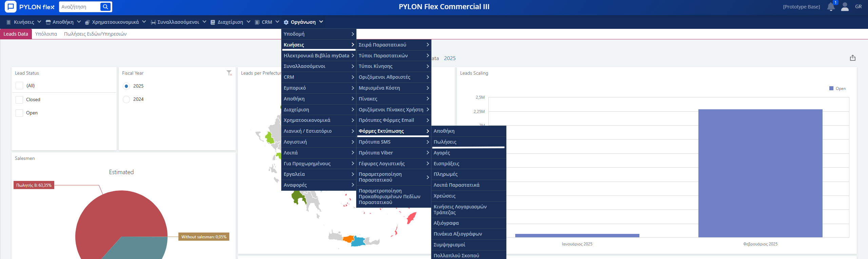Viewport: 868px width, 259px height.
Task: Open Ηλεκτρονικά Βιβλία myData menu item
Action: tap(319, 56)
